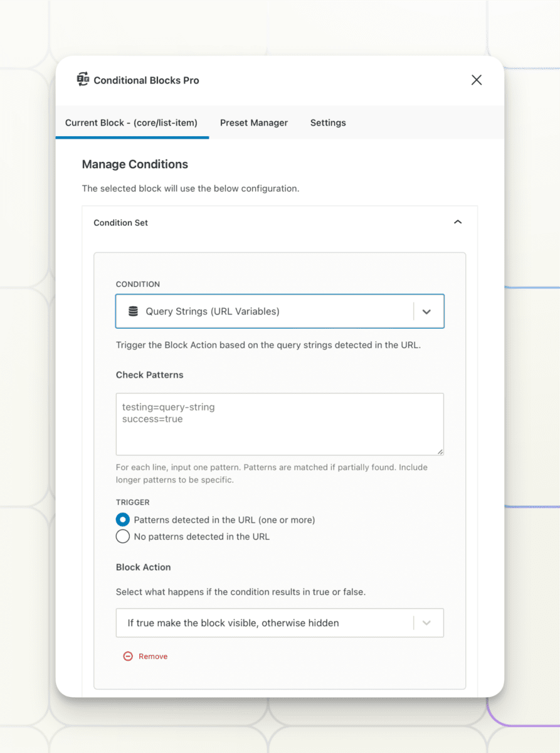Image resolution: width=560 pixels, height=753 pixels.
Task: Switch to the Preset Manager tab
Action: (x=254, y=122)
